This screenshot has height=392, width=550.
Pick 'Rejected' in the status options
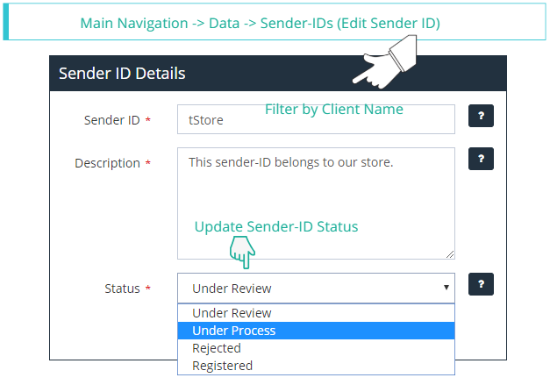click(x=217, y=348)
